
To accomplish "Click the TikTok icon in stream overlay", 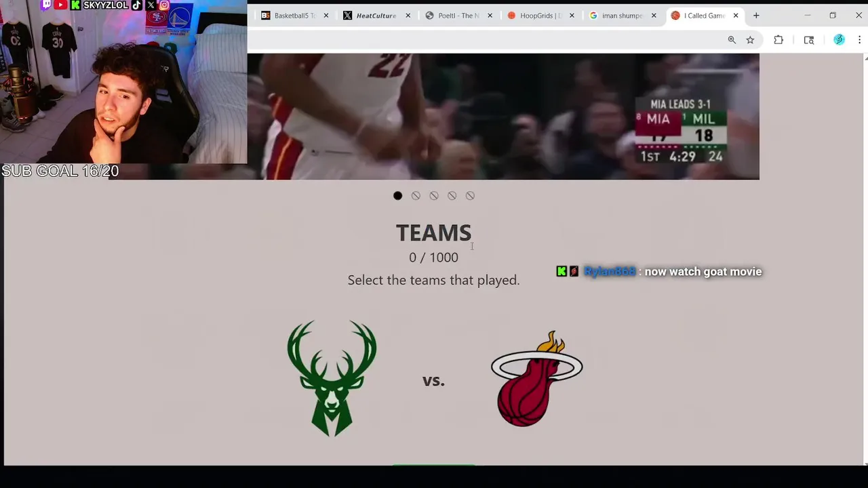I will (x=137, y=5).
